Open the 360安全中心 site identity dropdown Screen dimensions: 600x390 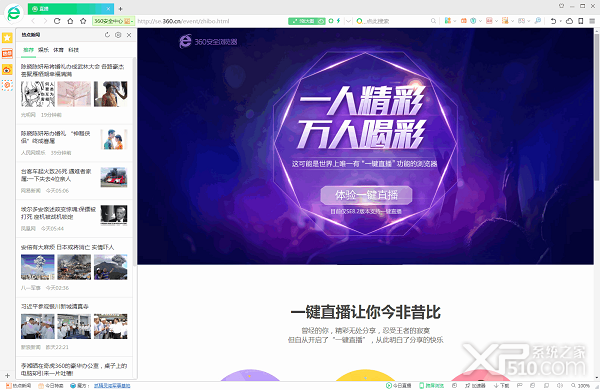coord(114,21)
